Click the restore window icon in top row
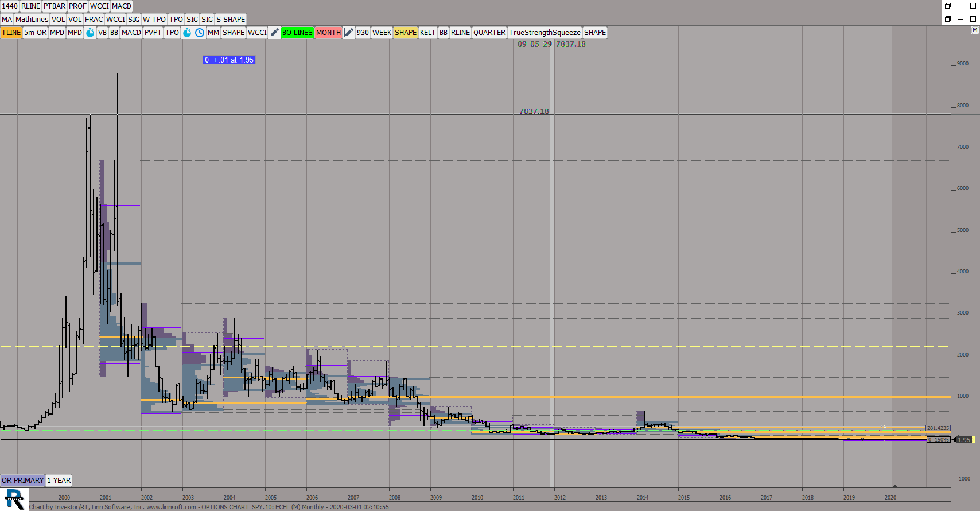This screenshot has height=511, width=980. click(x=948, y=6)
